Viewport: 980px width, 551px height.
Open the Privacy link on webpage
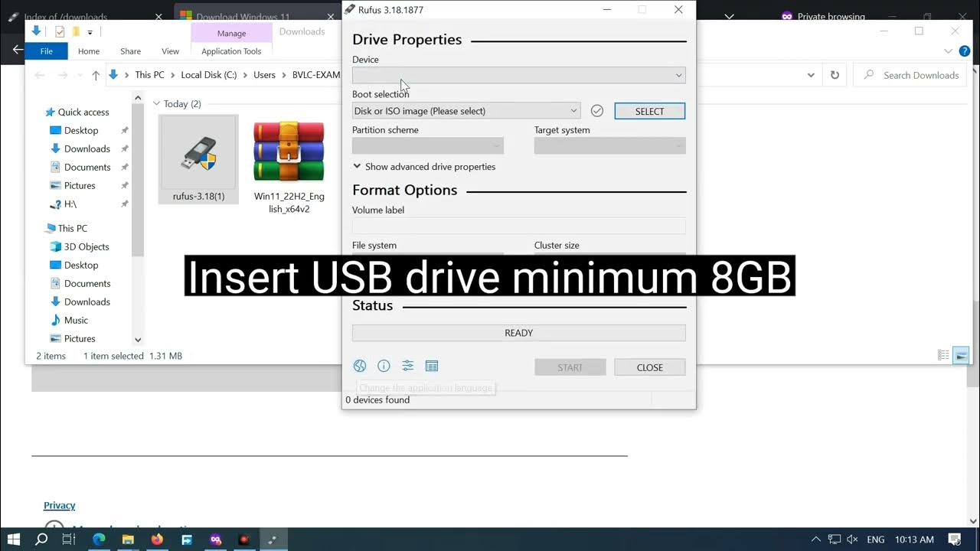tap(59, 505)
